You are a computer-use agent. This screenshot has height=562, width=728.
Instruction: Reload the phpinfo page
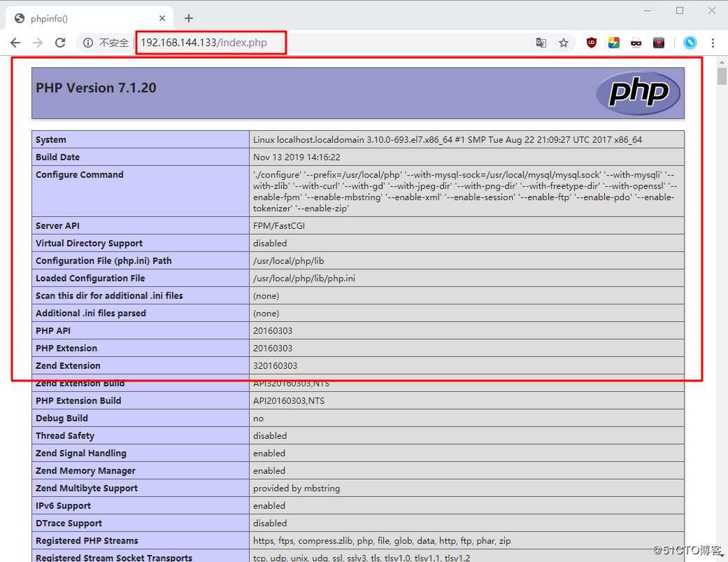click(60, 43)
